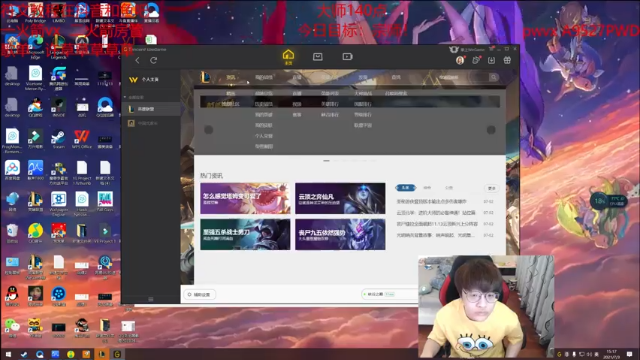Open the 五杀战士 news card thumbnail
The width and height of the screenshot is (640, 360).
pyautogui.click(x=245, y=234)
